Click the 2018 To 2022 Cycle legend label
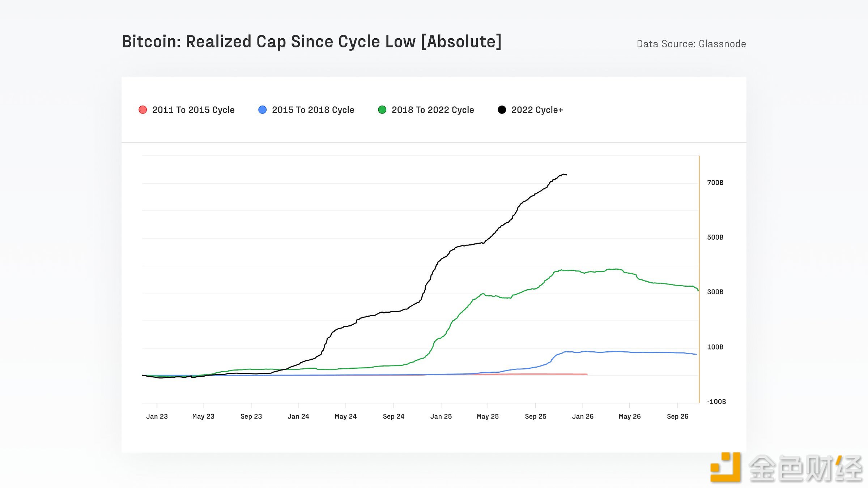Viewport: 868px width, 488px height. click(433, 110)
